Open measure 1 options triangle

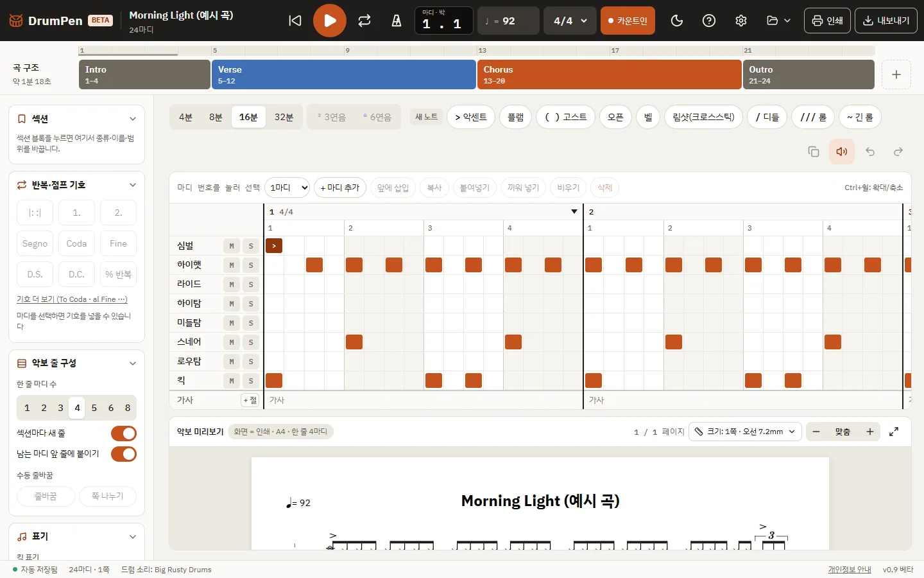click(574, 212)
